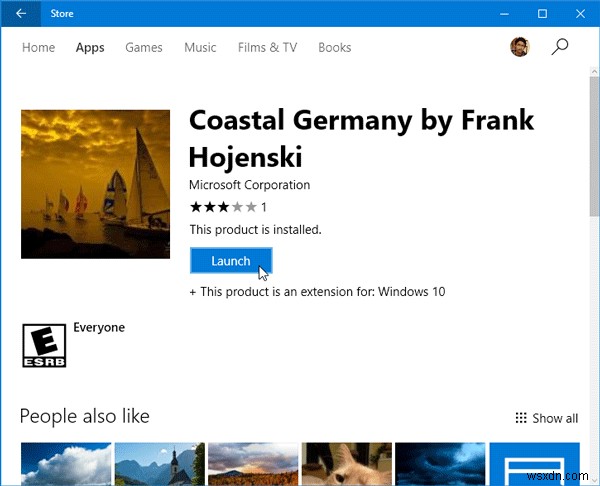Open the Music tab

[x=201, y=47]
